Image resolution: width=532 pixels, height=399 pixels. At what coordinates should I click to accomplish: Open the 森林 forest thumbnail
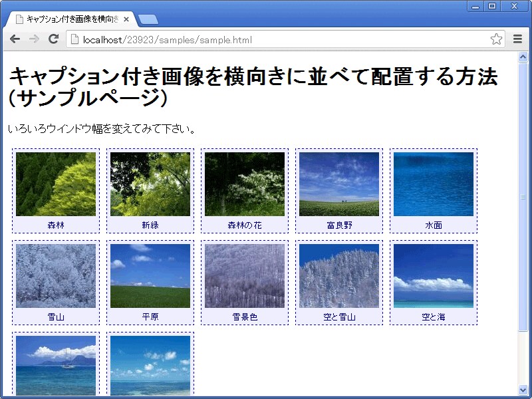click(56, 183)
